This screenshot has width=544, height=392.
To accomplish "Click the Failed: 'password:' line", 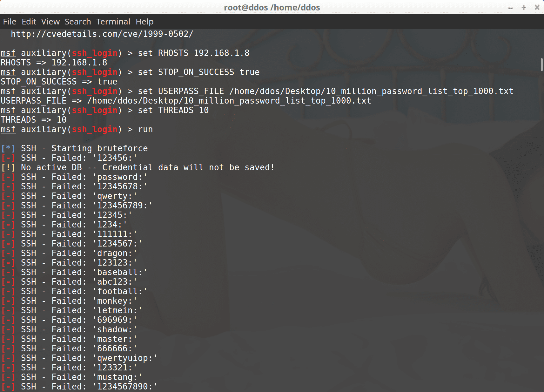I will [x=74, y=177].
